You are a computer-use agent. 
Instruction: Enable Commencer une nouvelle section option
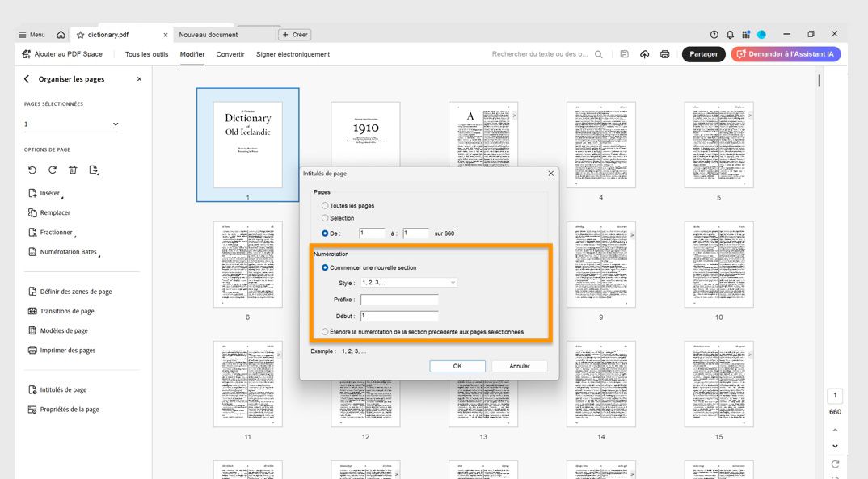(326, 267)
